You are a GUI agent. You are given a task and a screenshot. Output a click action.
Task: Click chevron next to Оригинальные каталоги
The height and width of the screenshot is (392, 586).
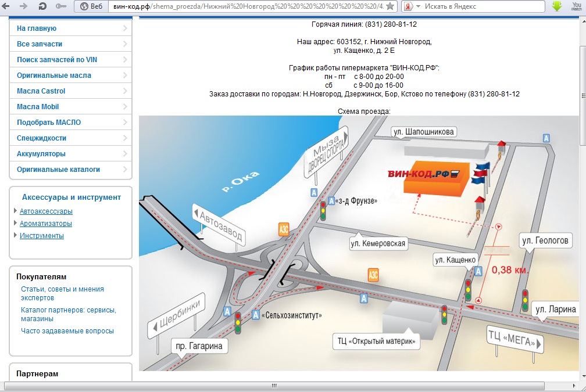click(x=125, y=170)
